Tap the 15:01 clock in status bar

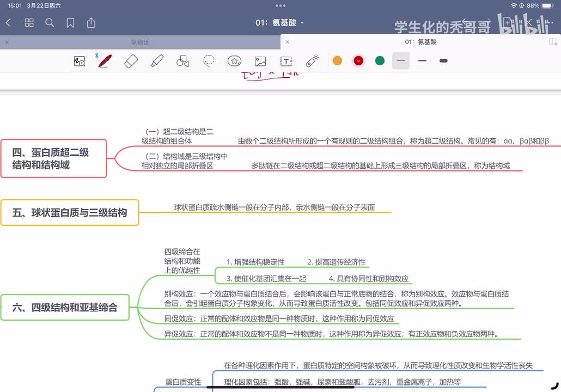[x=15, y=5]
